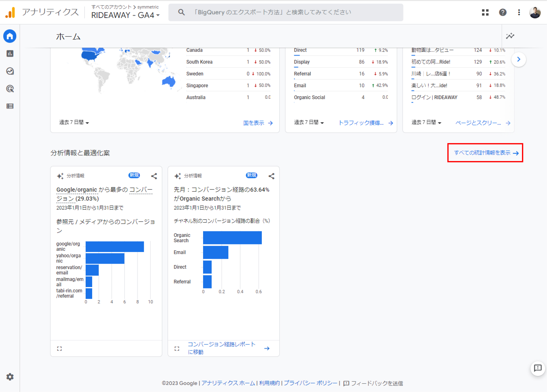The height and width of the screenshot is (392, 547).
Task: Select the Singapore row
Action: coord(228,85)
